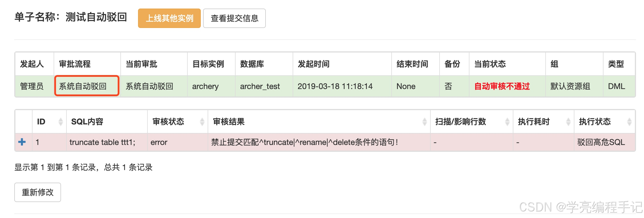This screenshot has width=644, height=218.
Task: Collapse the first SQL statement row details
Action: click(x=22, y=142)
